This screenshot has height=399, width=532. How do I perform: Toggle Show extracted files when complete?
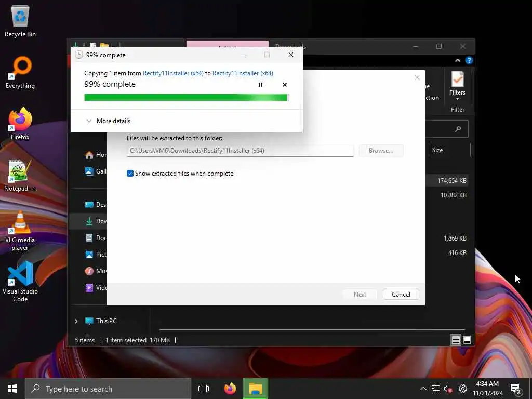pos(130,174)
